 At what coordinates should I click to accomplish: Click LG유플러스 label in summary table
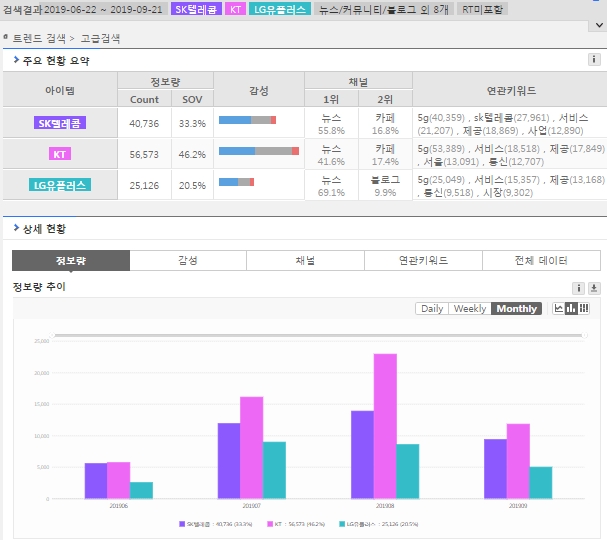pos(60,185)
